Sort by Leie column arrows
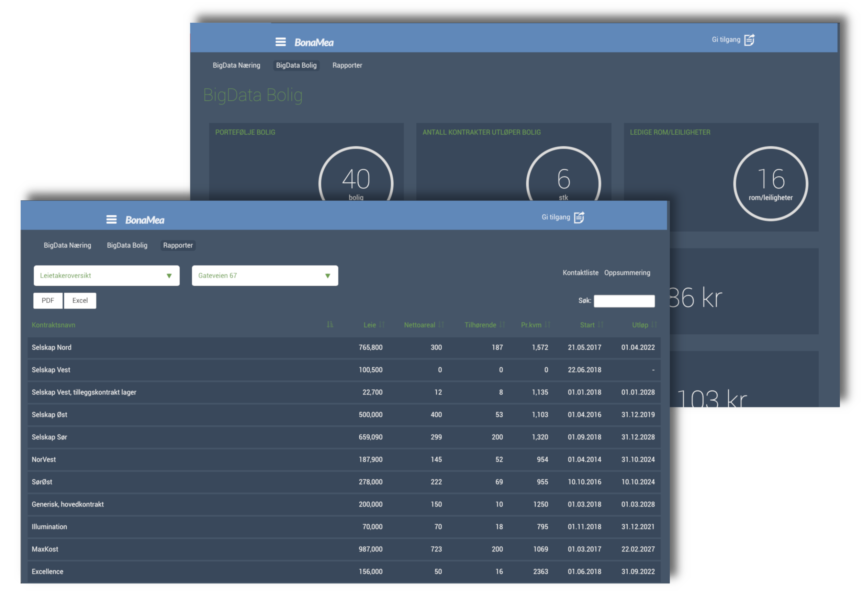Image resolution: width=863 pixels, height=616 pixels. (x=382, y=325)
